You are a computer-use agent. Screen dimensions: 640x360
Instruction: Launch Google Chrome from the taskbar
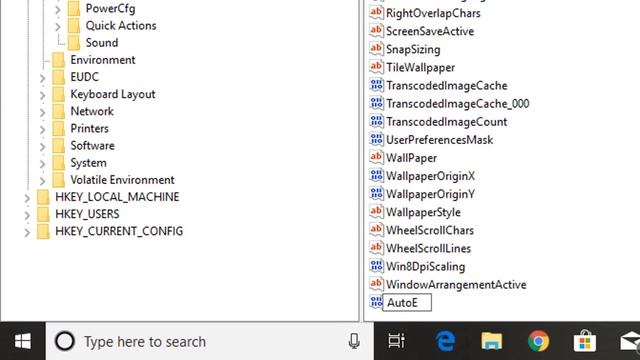click(538, 341)
